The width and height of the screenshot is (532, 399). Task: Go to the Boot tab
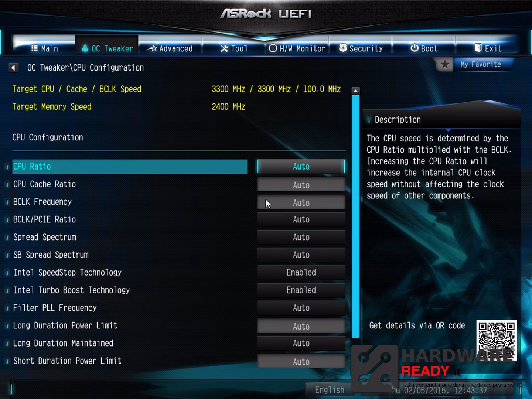coord(424,48)
